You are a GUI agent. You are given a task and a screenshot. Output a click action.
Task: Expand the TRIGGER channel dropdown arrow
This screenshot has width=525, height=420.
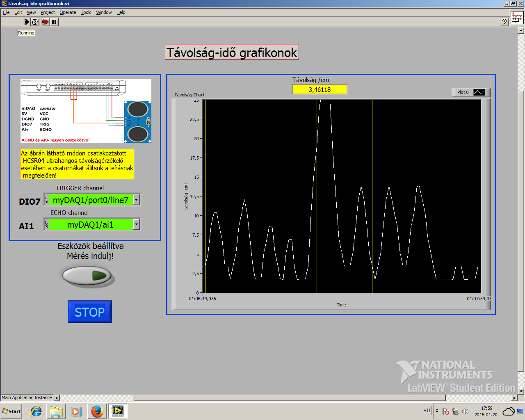point(137,200)
